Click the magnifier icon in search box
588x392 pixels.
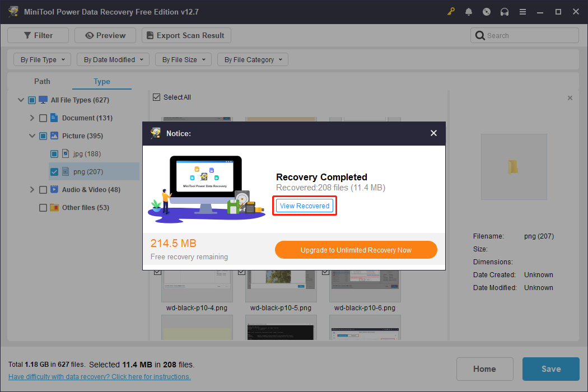pyautogui.click(x=480, y=35)
